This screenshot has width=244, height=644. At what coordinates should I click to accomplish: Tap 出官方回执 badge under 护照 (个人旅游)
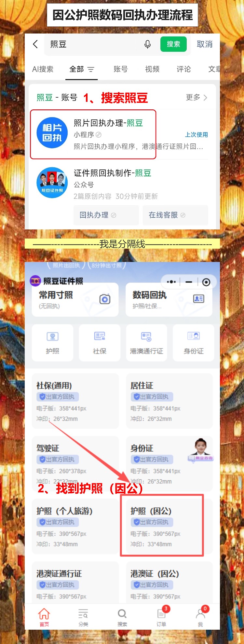(58, 522)
